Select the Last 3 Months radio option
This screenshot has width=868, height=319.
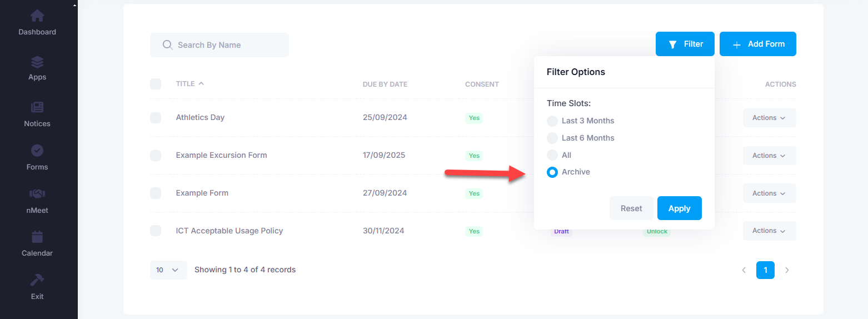click(552, 121)
